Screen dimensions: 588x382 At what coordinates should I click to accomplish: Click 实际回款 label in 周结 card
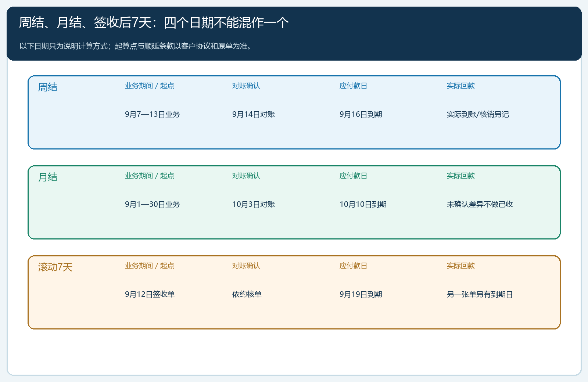tap(461, 86)
